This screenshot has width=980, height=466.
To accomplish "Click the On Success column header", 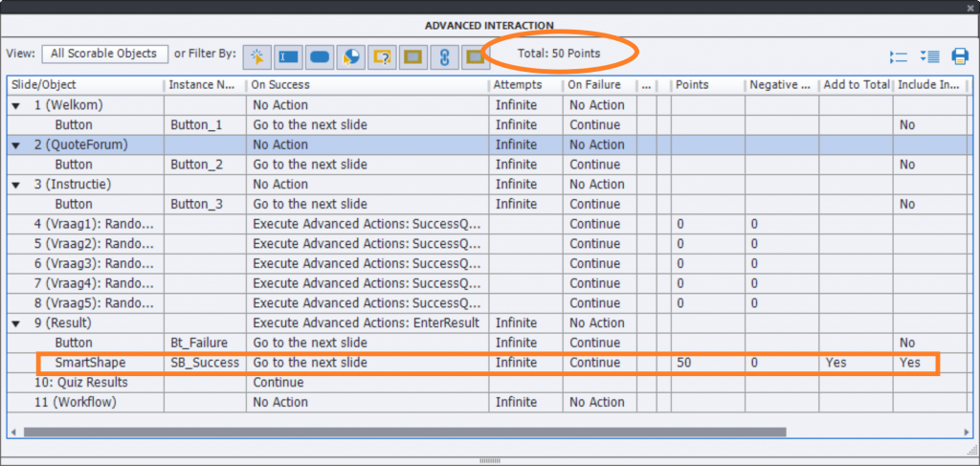I will point(367,85).
